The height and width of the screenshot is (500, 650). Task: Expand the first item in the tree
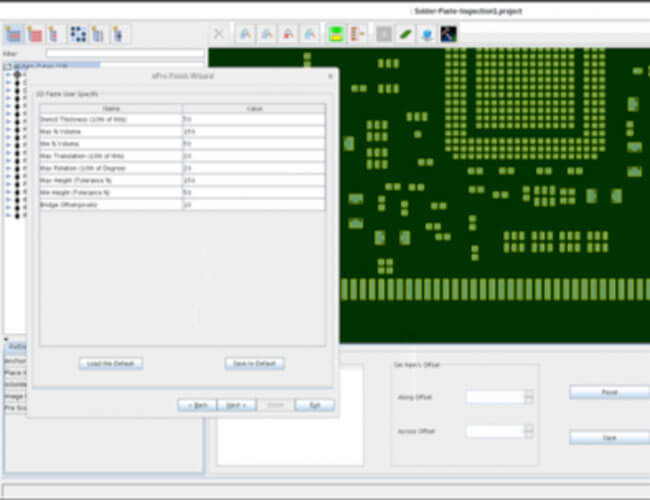[9, 74]
